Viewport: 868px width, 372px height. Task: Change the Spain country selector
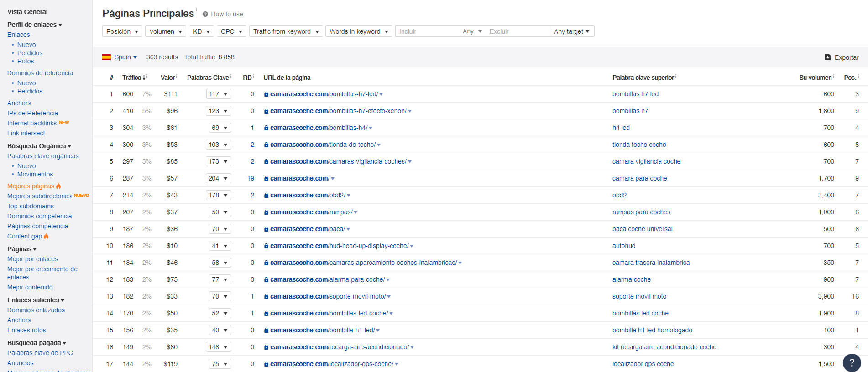pyautogui.click(x=125, y=57)
